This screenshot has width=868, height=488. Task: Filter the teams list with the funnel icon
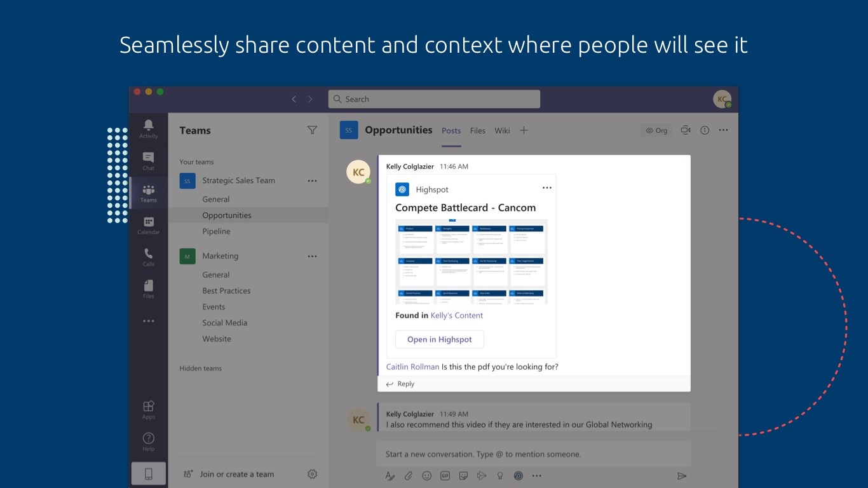312,130
